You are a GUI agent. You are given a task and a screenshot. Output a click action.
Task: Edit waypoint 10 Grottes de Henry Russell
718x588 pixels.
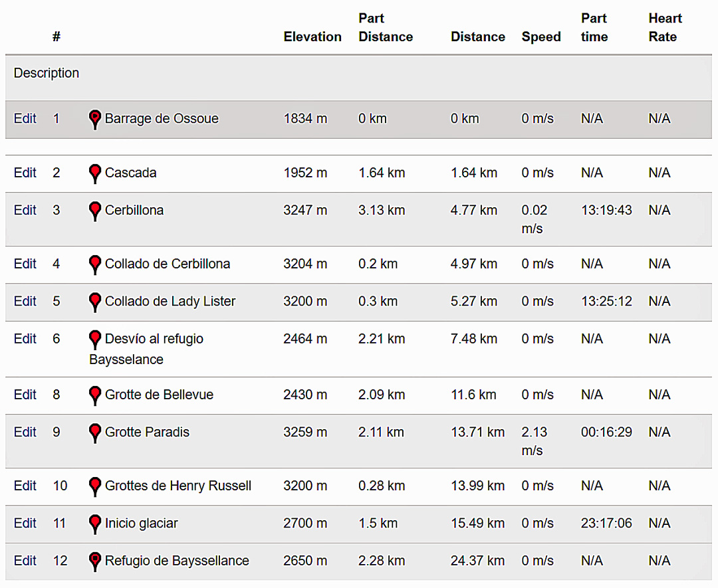pyautogui.click(x=25, y=486)
